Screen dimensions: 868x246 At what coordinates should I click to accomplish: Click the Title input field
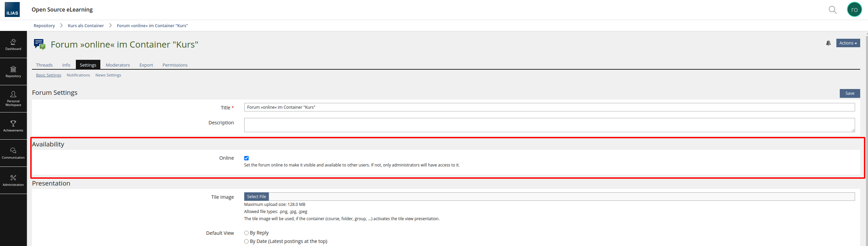tap(549, 107)
